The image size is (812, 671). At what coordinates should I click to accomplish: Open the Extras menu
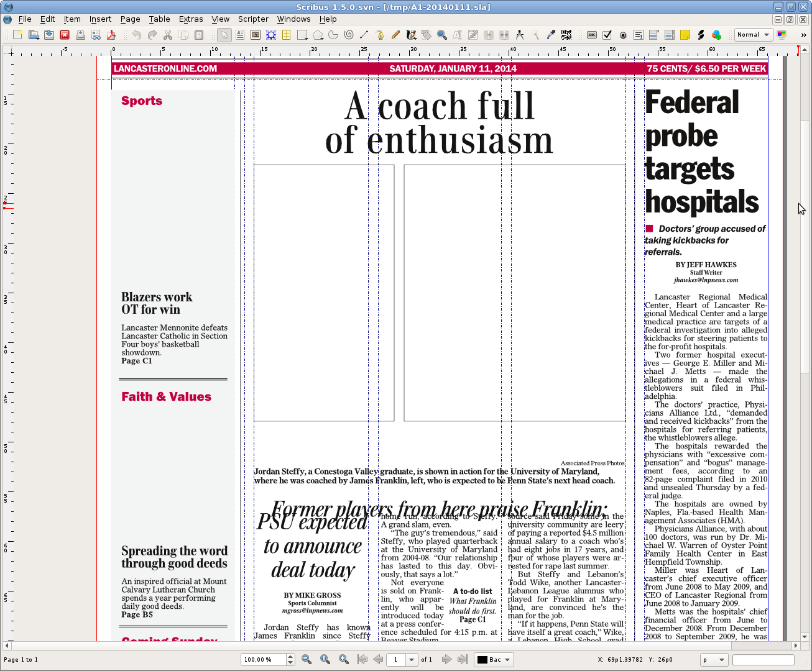[x=191, y=19]
